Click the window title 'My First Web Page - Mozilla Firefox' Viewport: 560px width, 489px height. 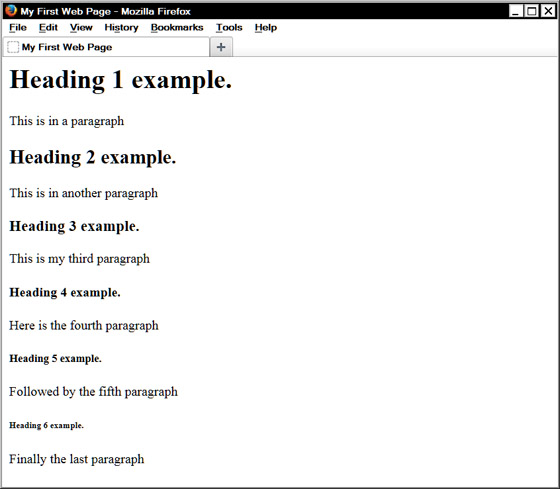click(106, 11)
